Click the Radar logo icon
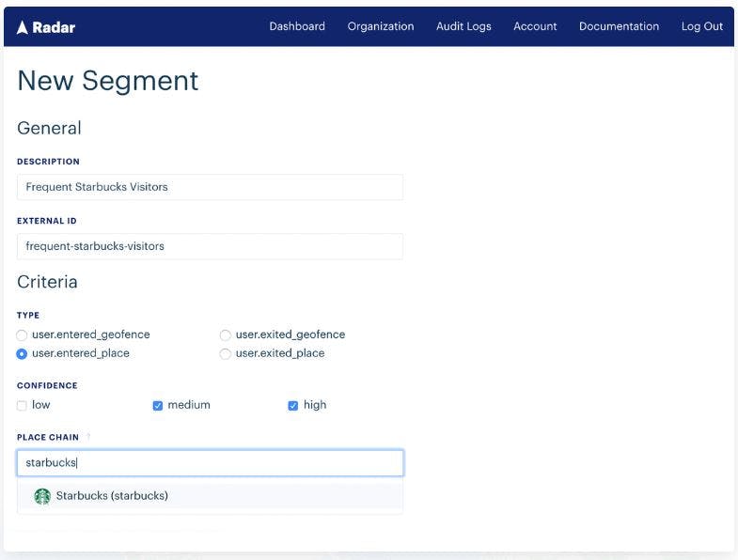The width and height of the screenshot is (738, 560). 23,27
